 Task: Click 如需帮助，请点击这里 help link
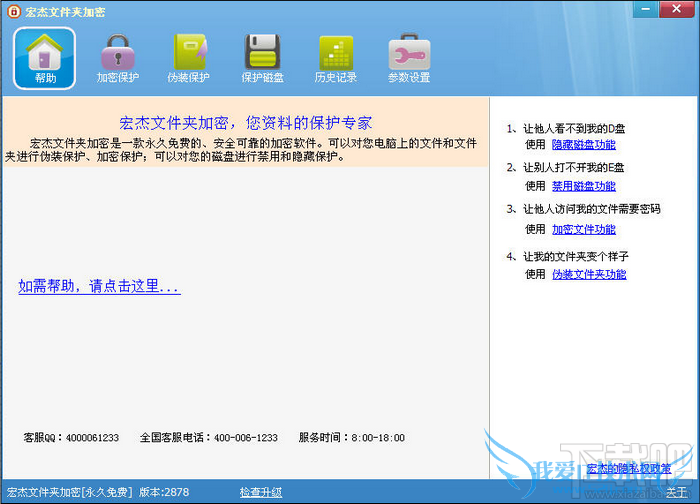pyautogui.click(x=99, y=286)
